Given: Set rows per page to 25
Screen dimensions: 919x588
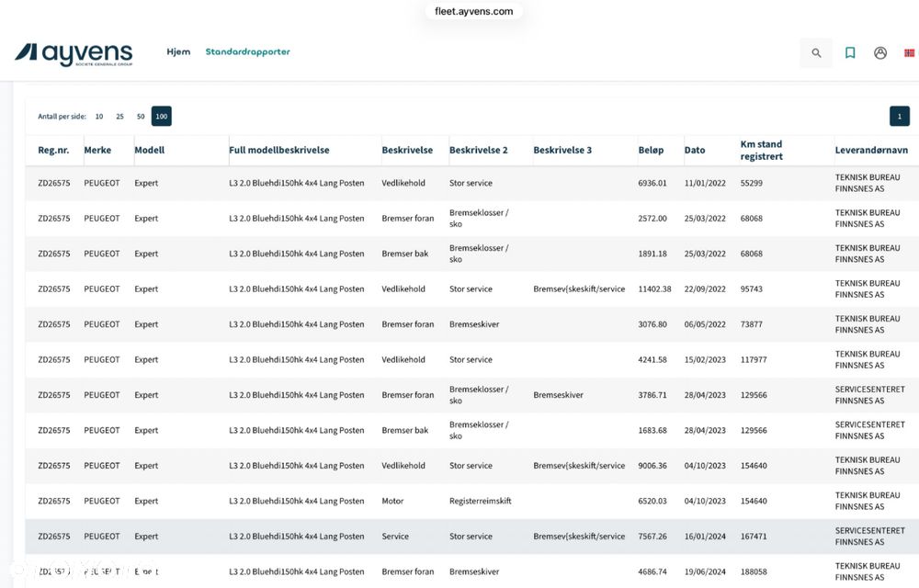Looking at the screenshot, I should (119, 117).
